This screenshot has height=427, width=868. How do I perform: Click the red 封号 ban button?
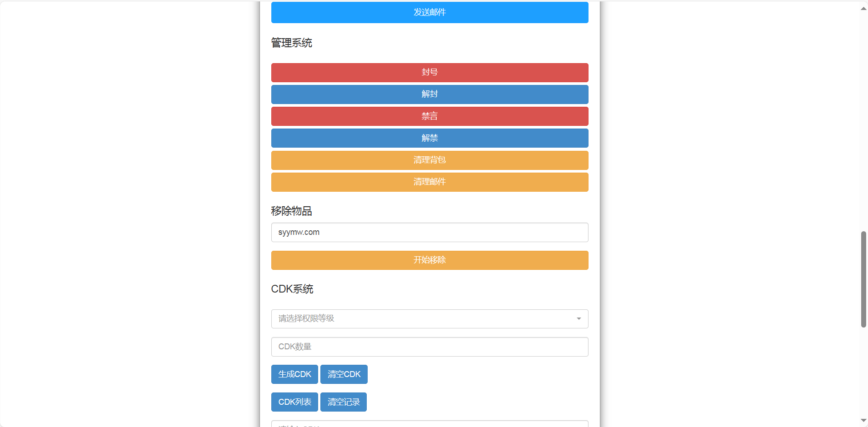point(429,72)
